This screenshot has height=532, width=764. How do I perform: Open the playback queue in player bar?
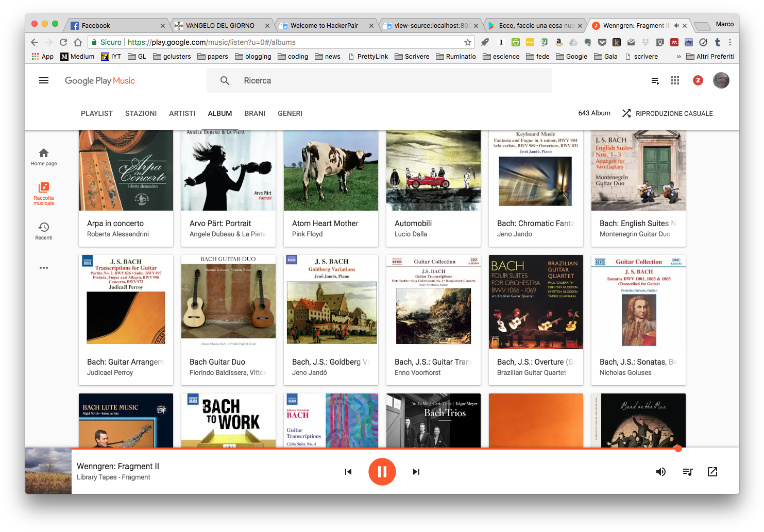tap(688, 472)
